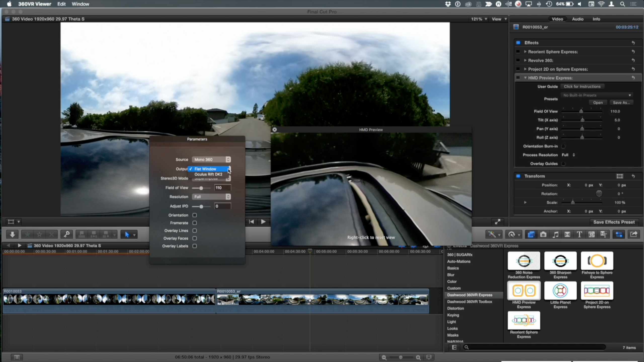Click the Import media down-arrow button
644x362 pixels.
(x=12, y=235)
